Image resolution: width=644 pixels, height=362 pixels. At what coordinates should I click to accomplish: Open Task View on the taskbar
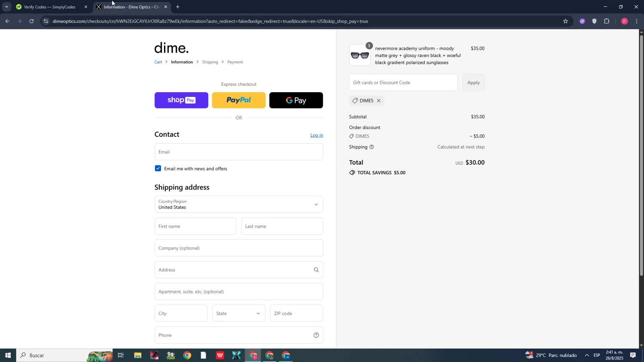(121, 356)
